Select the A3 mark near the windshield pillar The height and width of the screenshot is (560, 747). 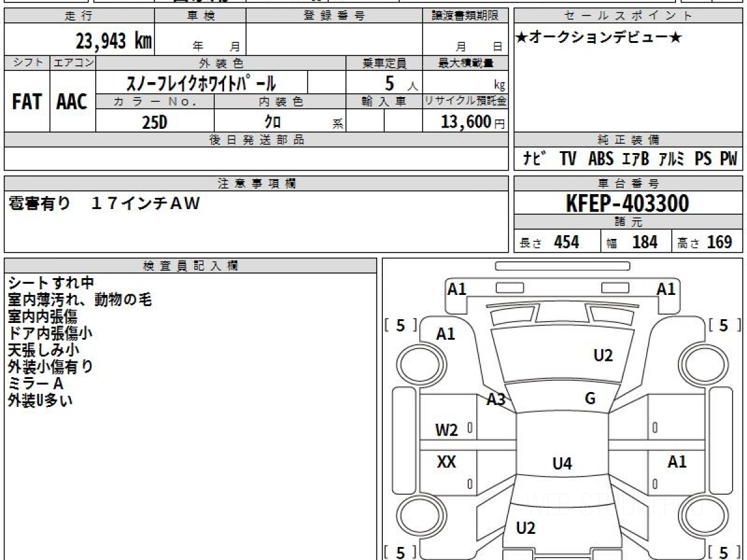[x=496, y=400]
